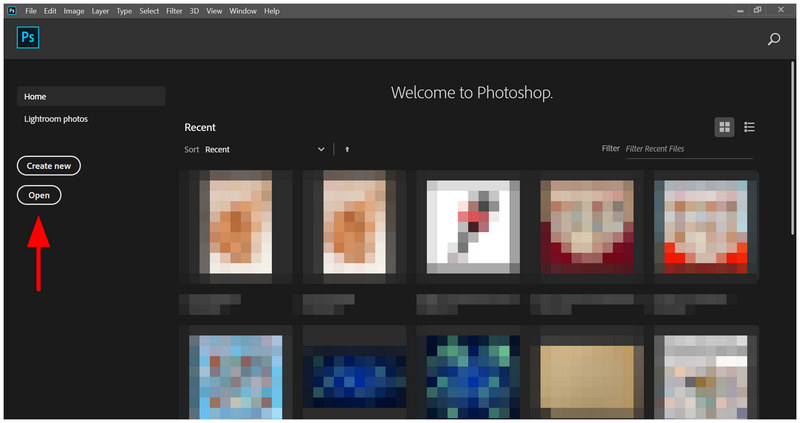The width and height of the screenshot is (800, 423).
Task: Open the top-row thumbnail with dark red bottom
Action: click(587, 227)
